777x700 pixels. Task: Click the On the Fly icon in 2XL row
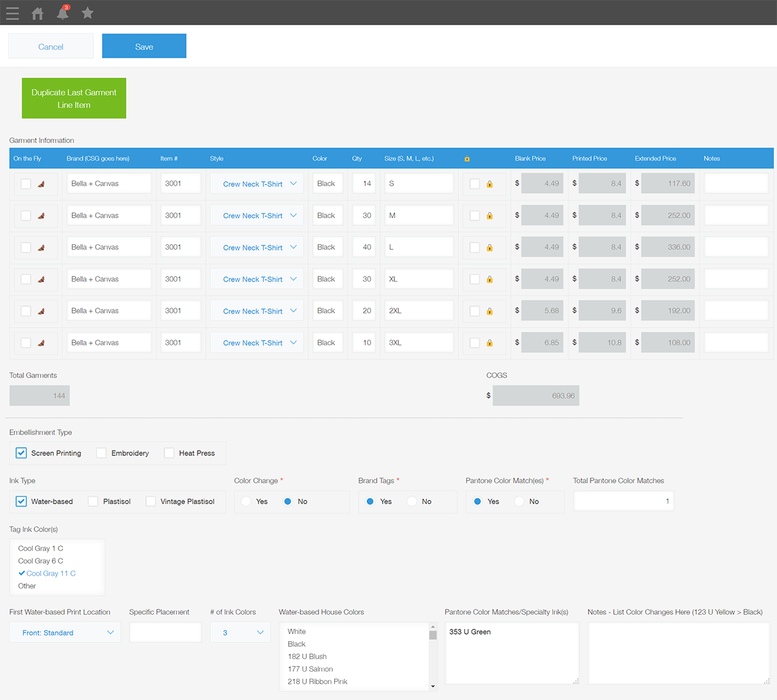pos(41,311)
